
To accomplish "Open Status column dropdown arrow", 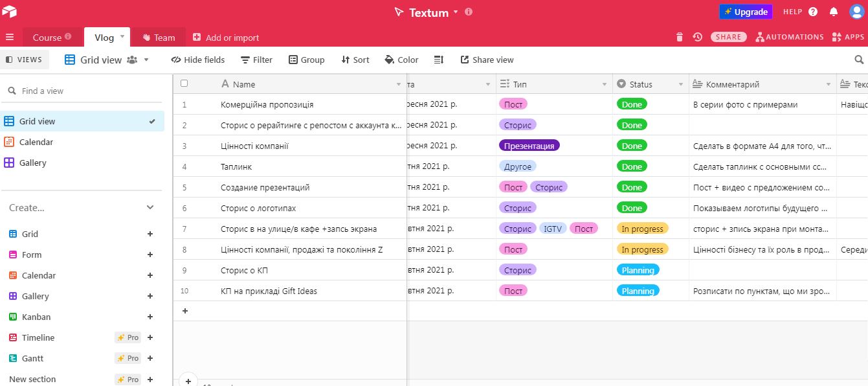I will click(x=681, y=85).
